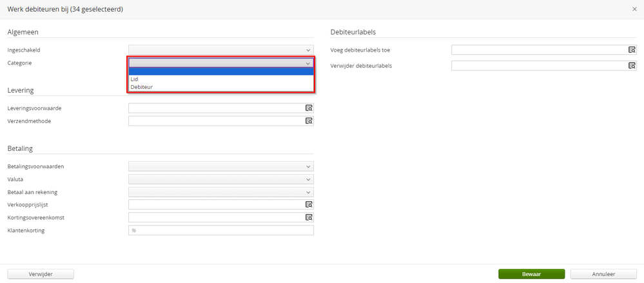Open the Valuta dropdown
Image resolution: width=644 pixels, height=283 pixels.
tap(308, 179)
